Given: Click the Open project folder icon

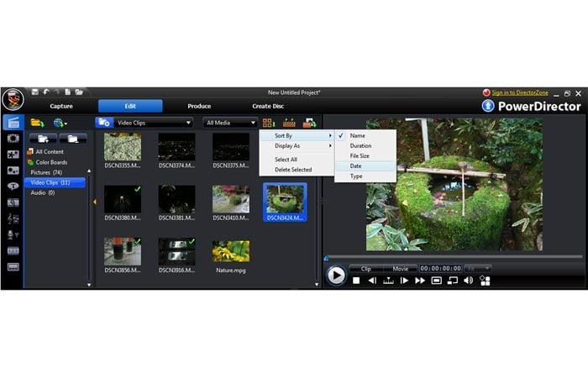Looking at the screenshot, I should (79, 92).
